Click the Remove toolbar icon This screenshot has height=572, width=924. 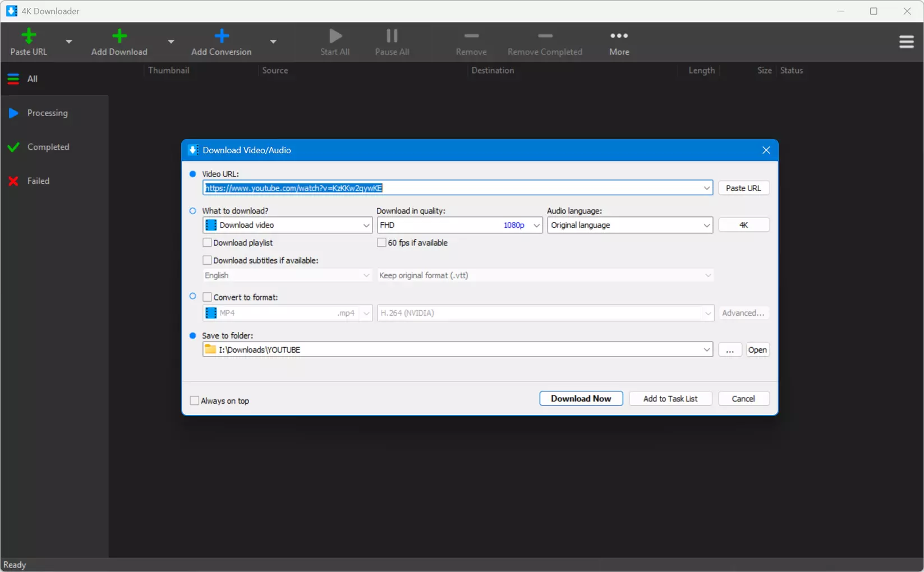pos(471,36)
